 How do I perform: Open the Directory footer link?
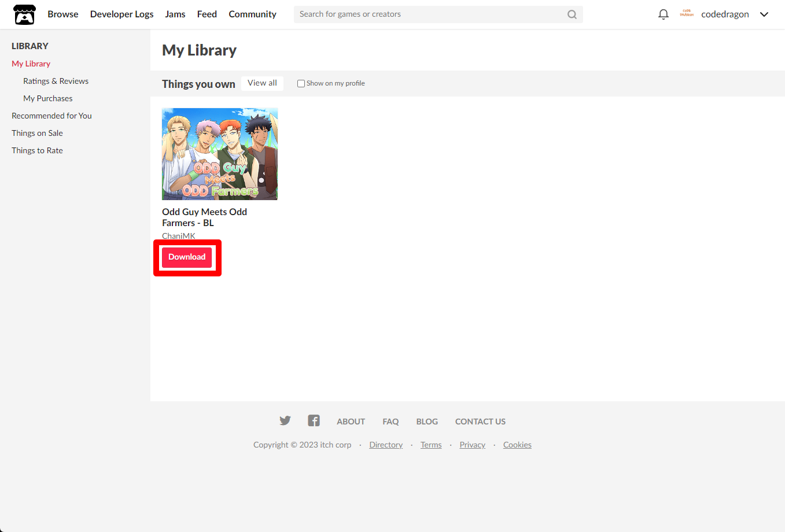coord(386,445)
